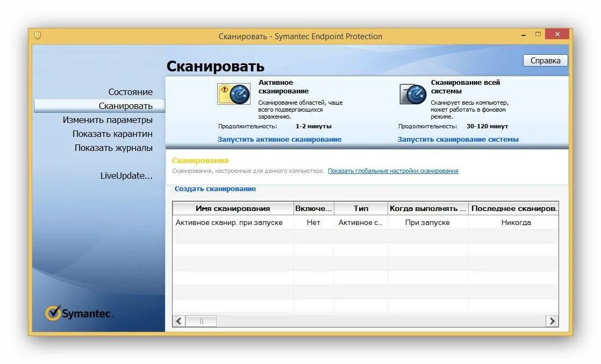Click the Сканирование всей системы heading
Image resolution: width=601 pixels, height=364 pixels.
465,86
